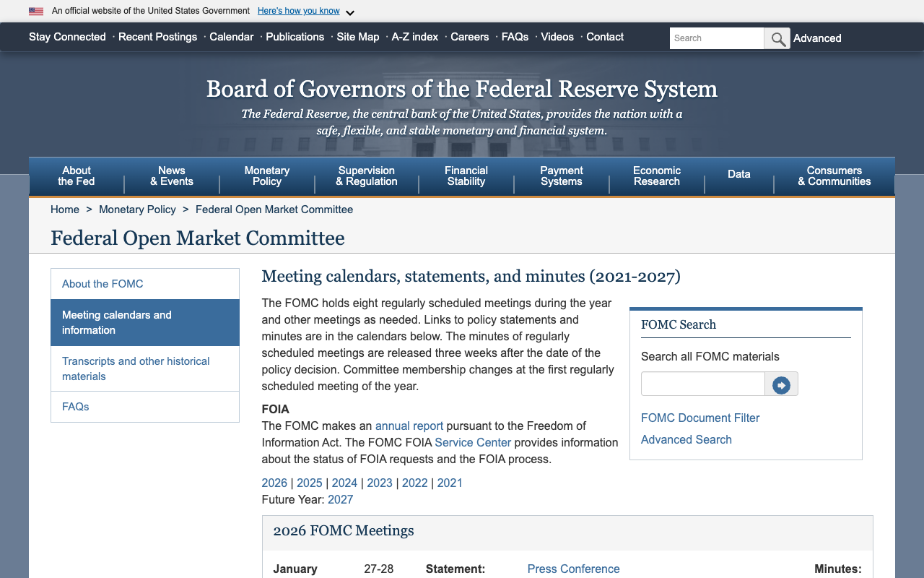Open the FOIA Service Center link
Screen dimensions: 924x578
[x=473, y=443]
